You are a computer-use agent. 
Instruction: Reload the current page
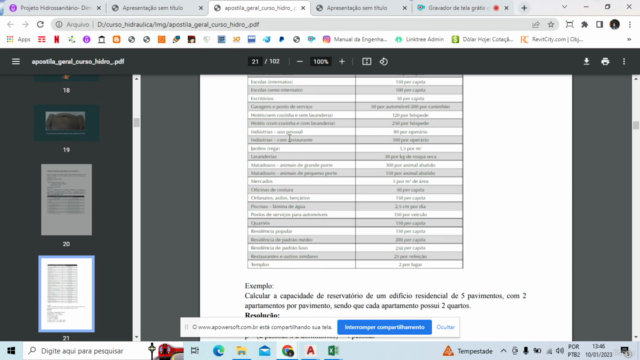pyautogui.click(x=40, y=24)
